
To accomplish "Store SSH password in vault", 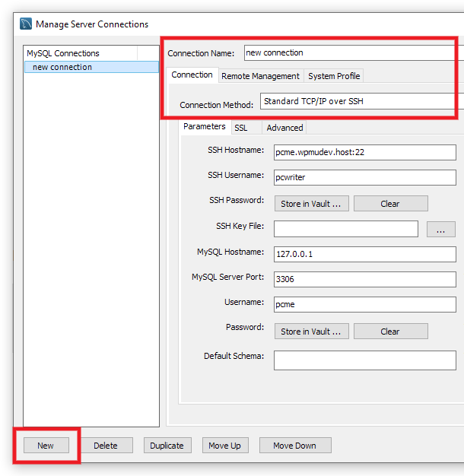I will [312, 204].
